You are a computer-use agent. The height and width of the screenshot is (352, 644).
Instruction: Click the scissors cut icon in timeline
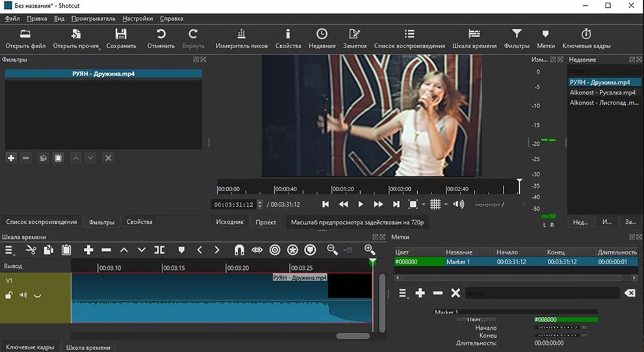[30, 250]
